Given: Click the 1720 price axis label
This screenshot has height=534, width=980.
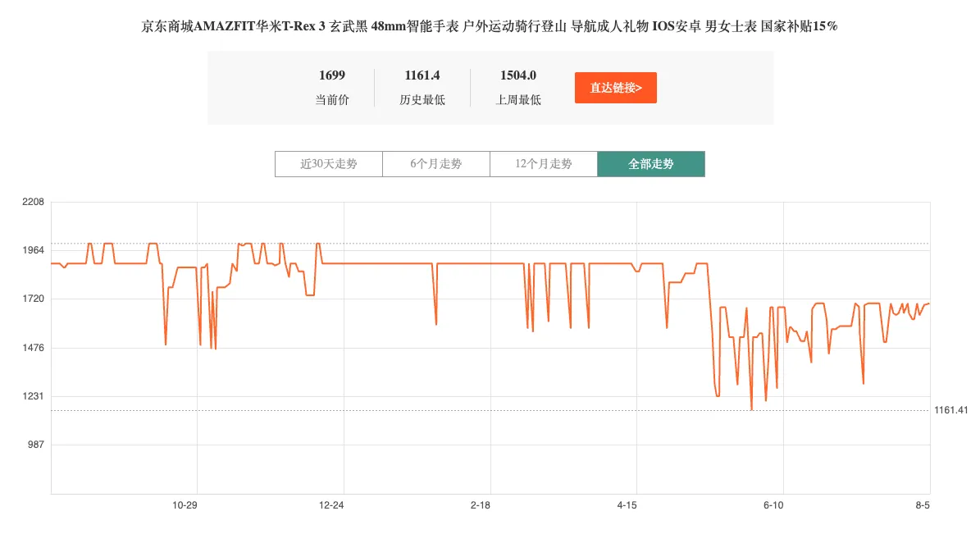Looking at the screenshot, I should 34,299.
